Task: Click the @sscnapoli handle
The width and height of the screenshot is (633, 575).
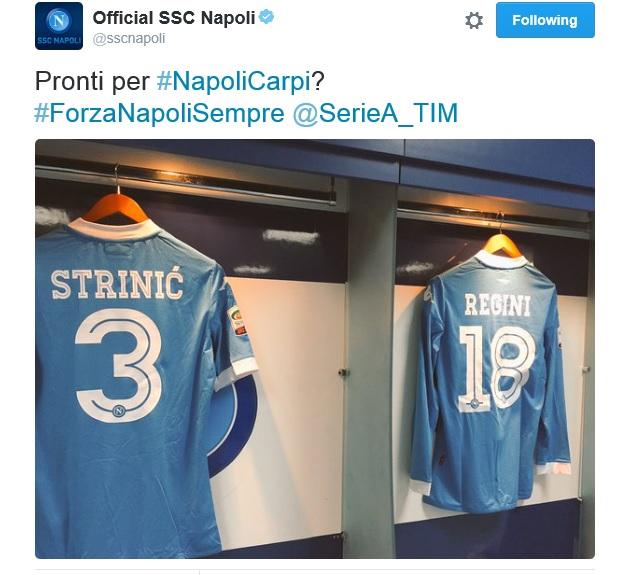Action: click(129, 39)
